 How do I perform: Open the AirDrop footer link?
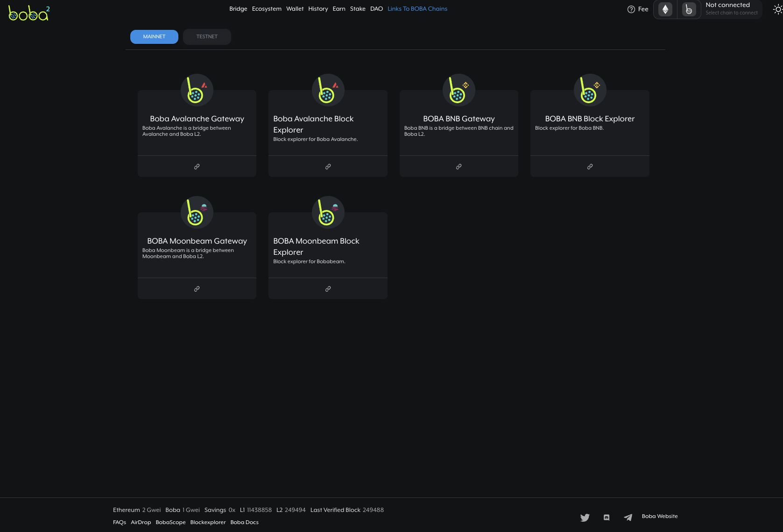point(141,522)
